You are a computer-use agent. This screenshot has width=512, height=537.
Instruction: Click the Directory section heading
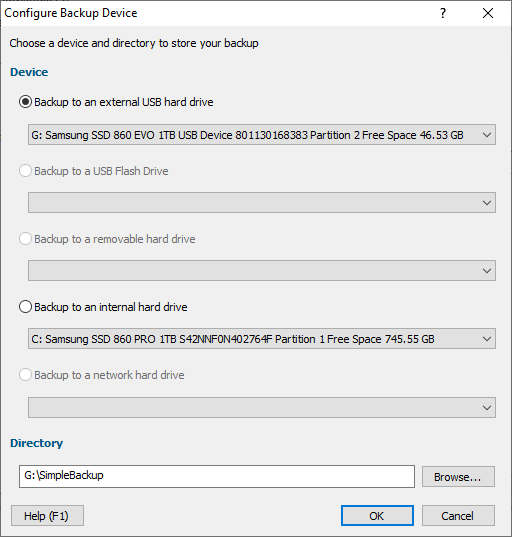coord(37,443)
